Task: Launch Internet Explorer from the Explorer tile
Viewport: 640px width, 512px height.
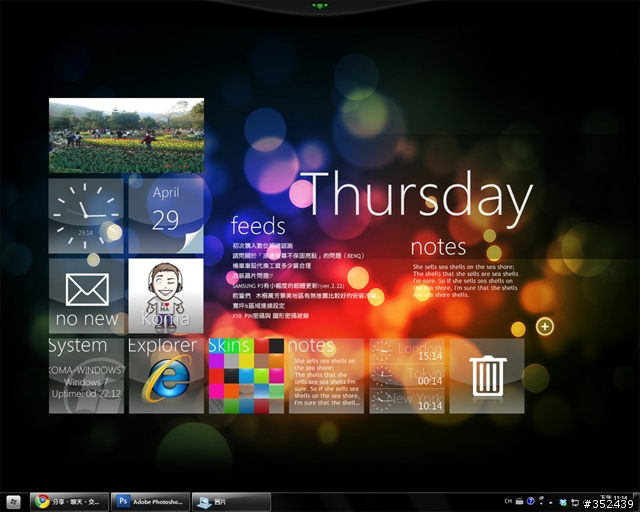Action: (x=166, y=376)
